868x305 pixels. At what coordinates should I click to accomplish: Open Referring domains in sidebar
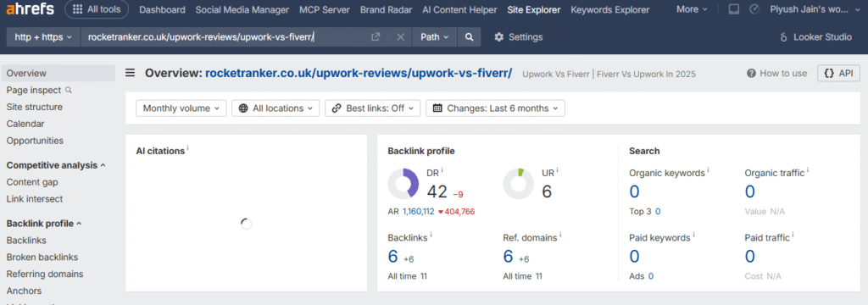tap(45, 274)
